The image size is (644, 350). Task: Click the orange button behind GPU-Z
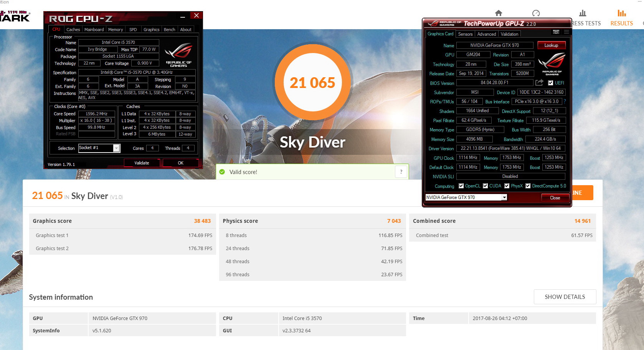[583, 193]
